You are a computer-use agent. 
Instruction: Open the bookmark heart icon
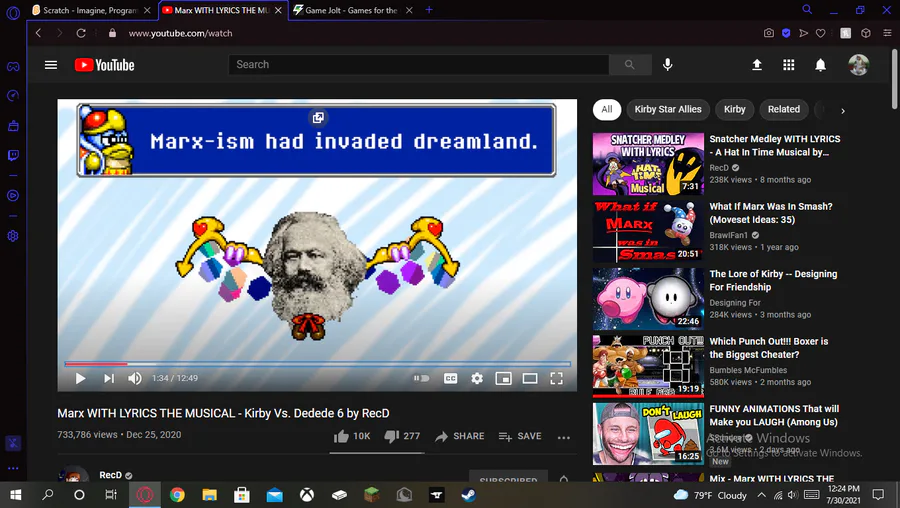tap(821, 33)
